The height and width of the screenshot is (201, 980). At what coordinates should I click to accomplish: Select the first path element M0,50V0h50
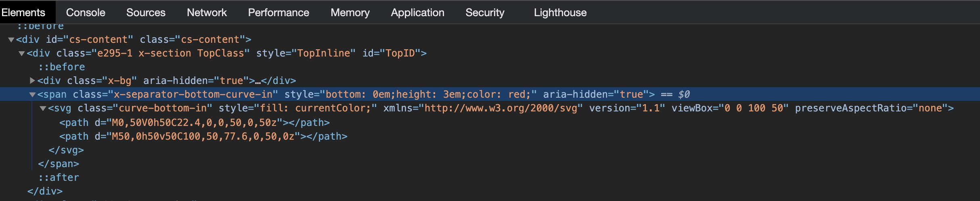(x=195, y=123)
